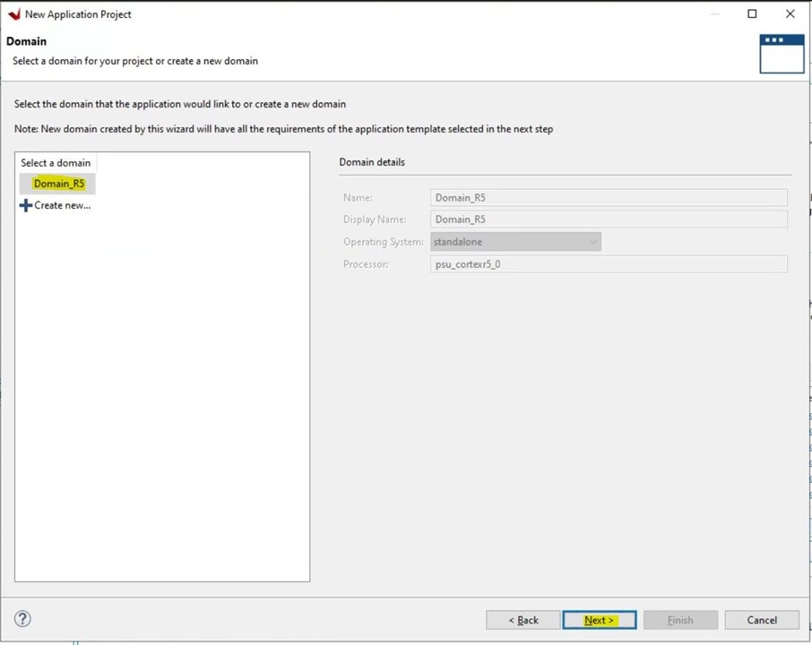812x645 pixels.
Task: Maximize the New Application Project window
Action: click(752, 14)
